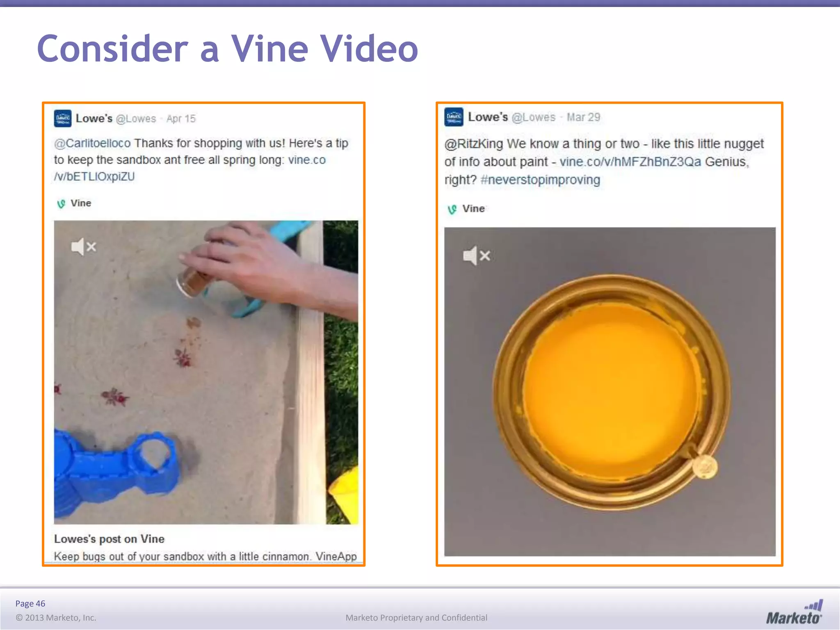Screen dimensions: 840x630
Task: Click the Lowe's name in the Mar 29 tweet
Action: coord(488,117)
